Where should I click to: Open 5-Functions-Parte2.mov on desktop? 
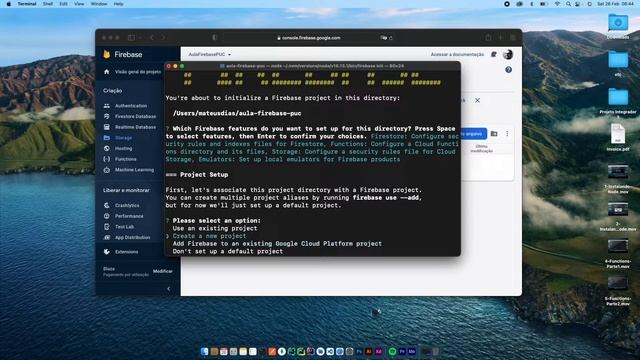(618, 291)
